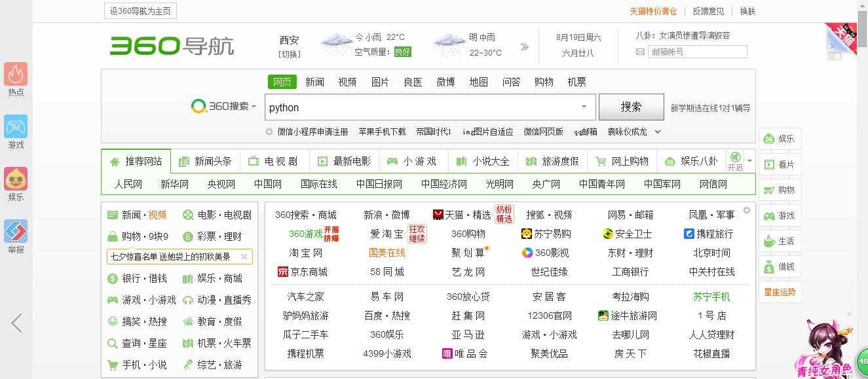Open 娱乐 in the right sidebar
Screen dimensions: 868x379
(780, 139)
